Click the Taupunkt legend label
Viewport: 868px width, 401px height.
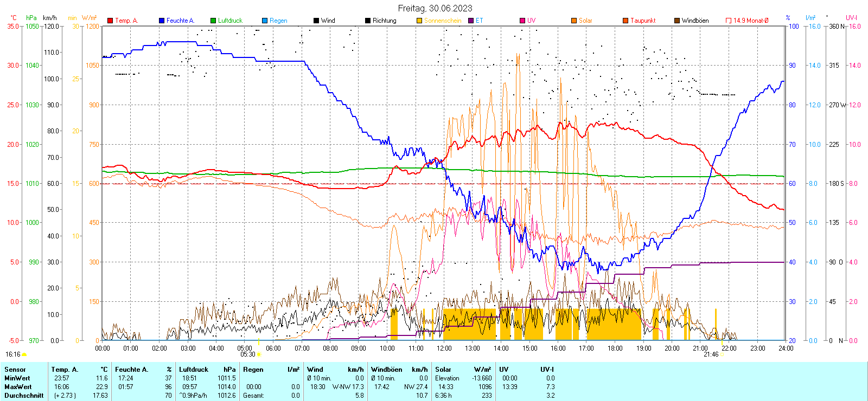tap(643, 21)
